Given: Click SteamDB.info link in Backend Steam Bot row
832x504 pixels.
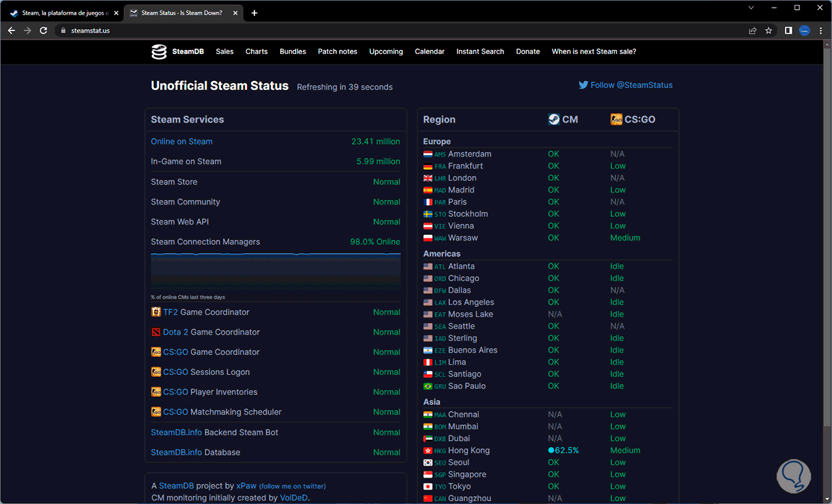Looking at the screenshot, I should (176, 432).
